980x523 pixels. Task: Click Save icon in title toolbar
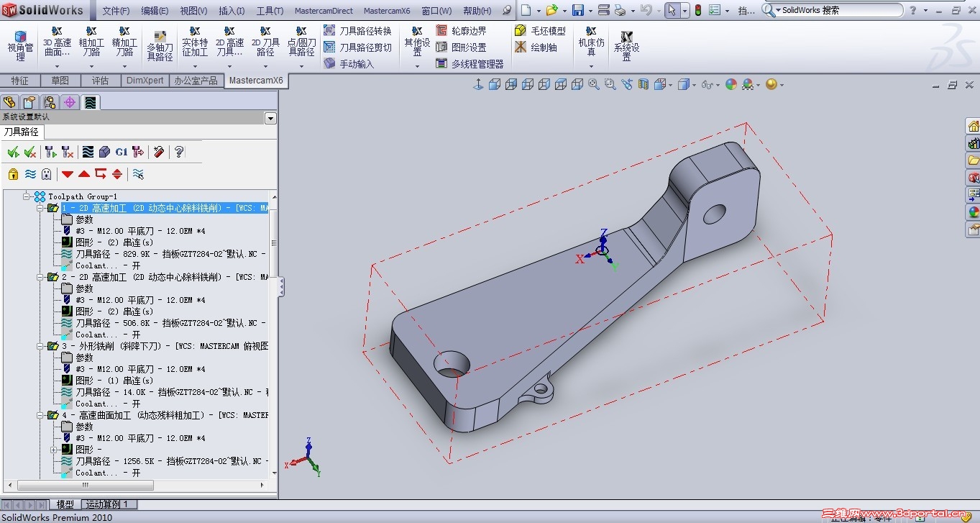(577, 11)
